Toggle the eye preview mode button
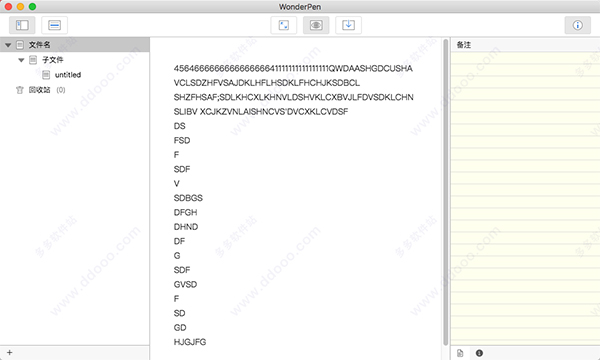 coord(316,25)
